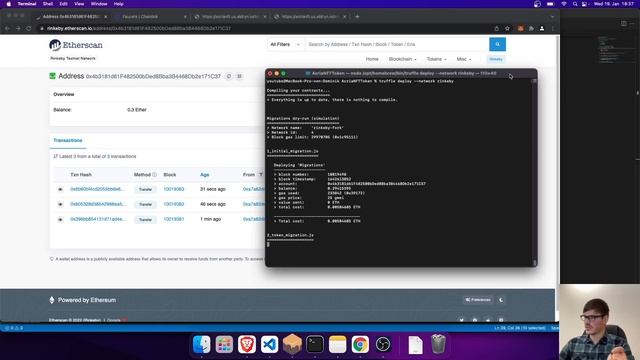Expand the Misc menu
640x360 pixels.
pyautogui.click(x=464, y=59)
